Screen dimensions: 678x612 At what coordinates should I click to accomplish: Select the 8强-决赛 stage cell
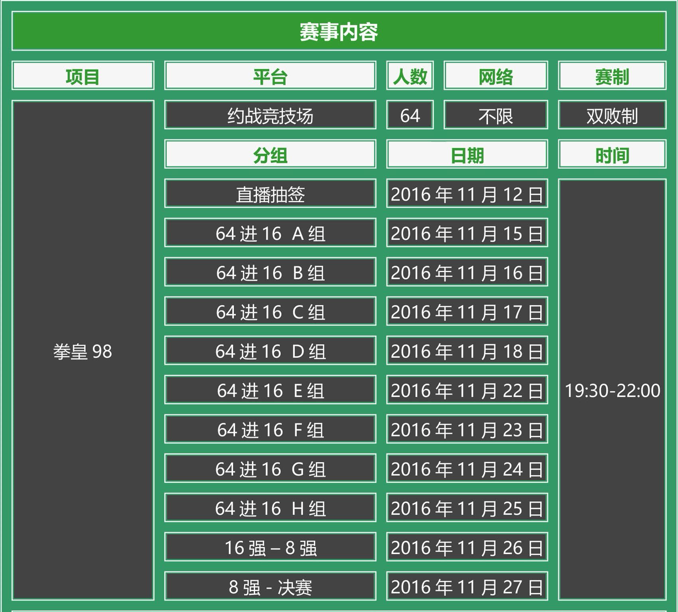point(270,586)
